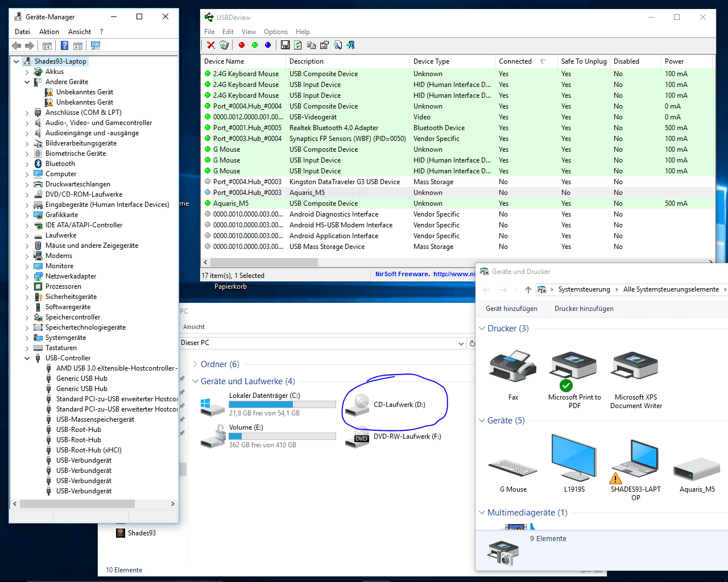Viewport: 728px width, 582px height.
Task: Click the Gerät hinzufügen button
Action: tap(511, 309)
